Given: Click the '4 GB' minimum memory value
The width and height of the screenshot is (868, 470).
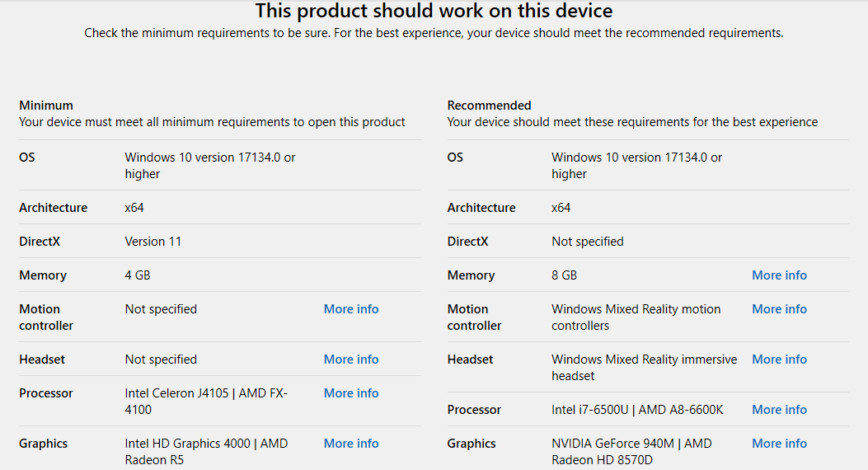Looking at the screenshot, I should [x=138, y=275].
